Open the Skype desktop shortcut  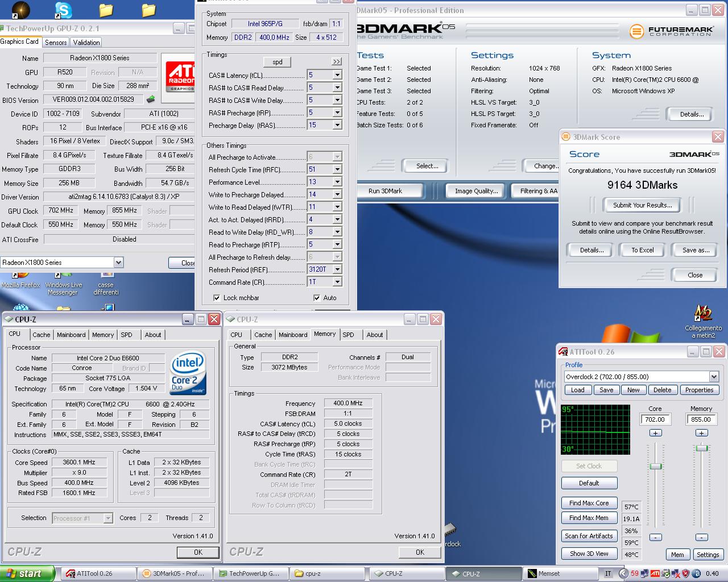(63, 10)
